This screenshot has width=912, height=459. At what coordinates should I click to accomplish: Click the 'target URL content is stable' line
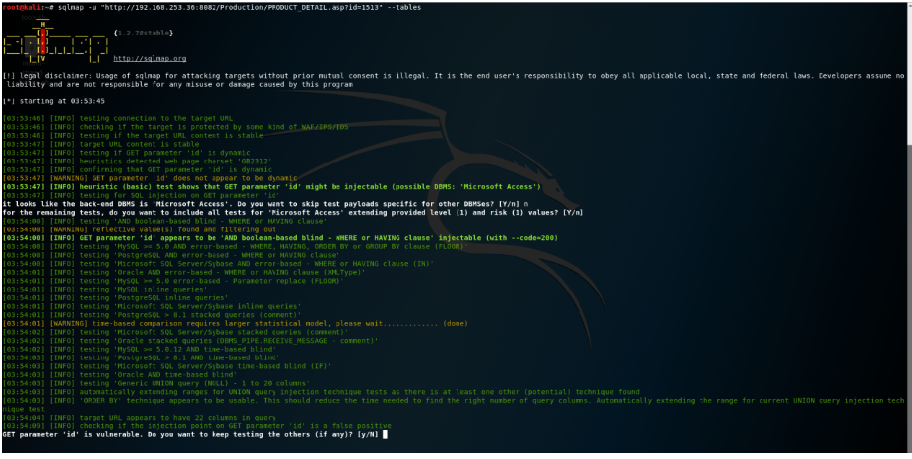[101, 144]
